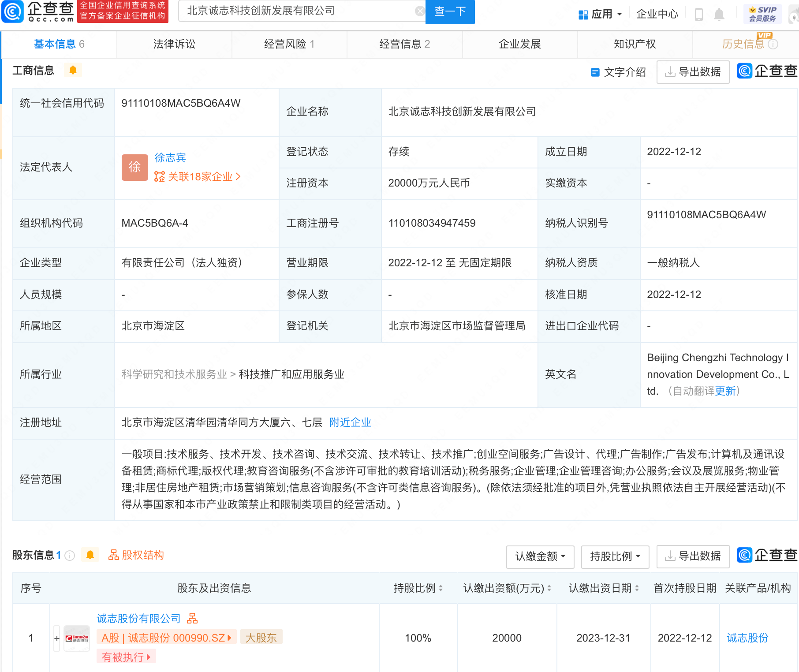Viewport: 799px width, 672px height.
Task: Click subscription date 2023-12-31 cell
Action: click(603, 638)
